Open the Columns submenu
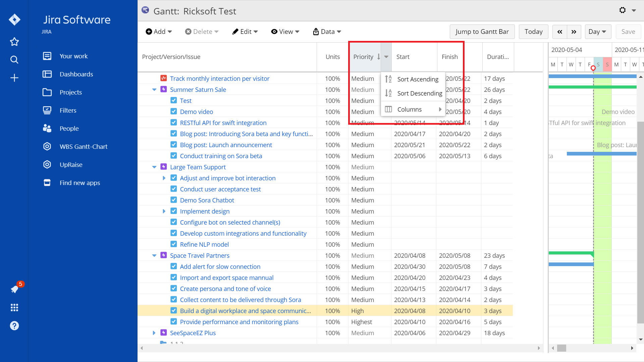This screenshot has width=644, height=362. pos(413,109)
